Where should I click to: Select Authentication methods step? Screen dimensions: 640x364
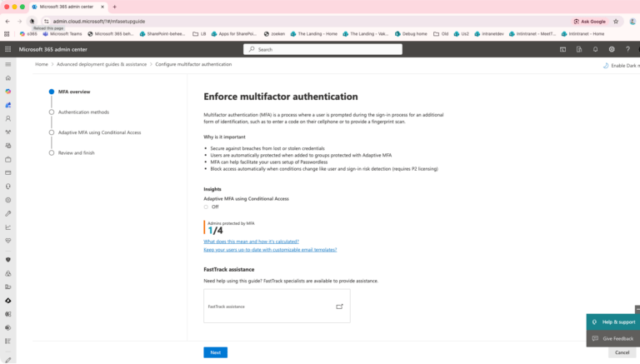coord(83,112)
